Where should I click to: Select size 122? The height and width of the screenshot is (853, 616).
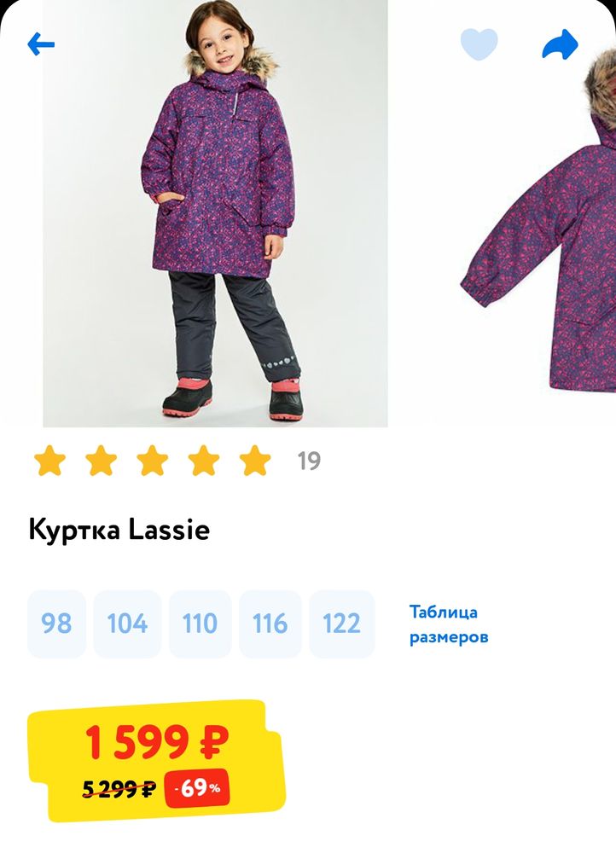pyautogui.click(x=342, y=624)
